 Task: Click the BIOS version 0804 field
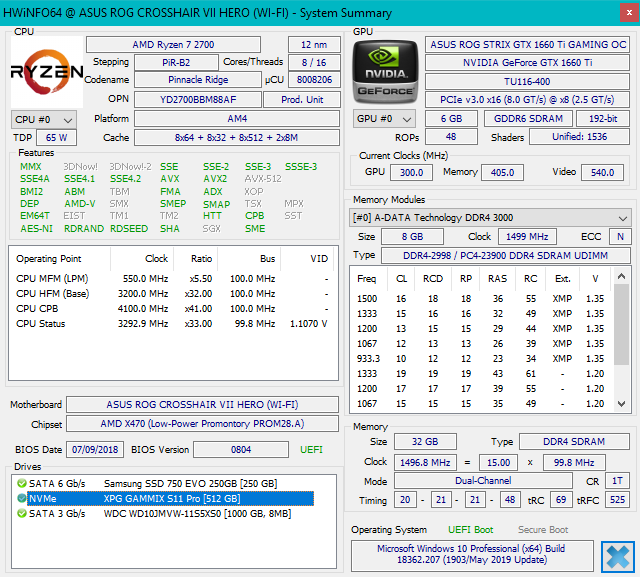241,450
